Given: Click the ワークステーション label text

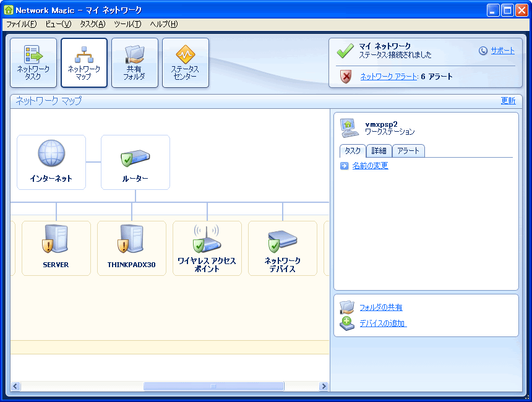Looking at the screenshot, I should coord(390,132).
